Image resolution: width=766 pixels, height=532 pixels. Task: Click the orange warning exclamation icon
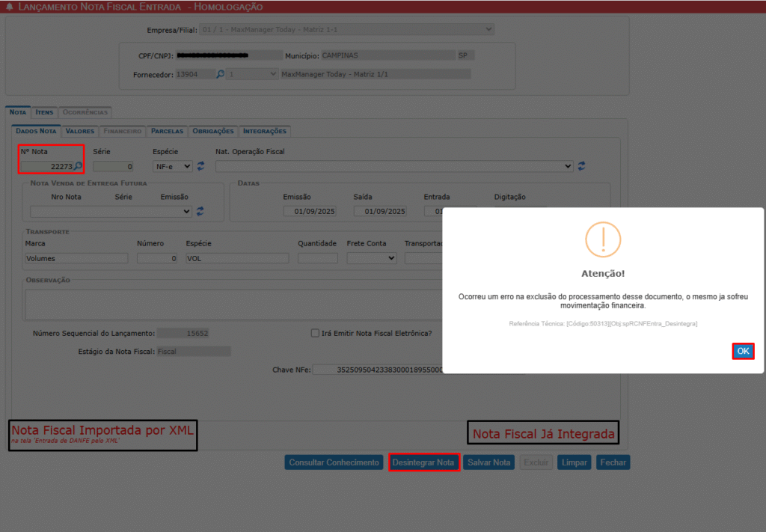(603, 239)
